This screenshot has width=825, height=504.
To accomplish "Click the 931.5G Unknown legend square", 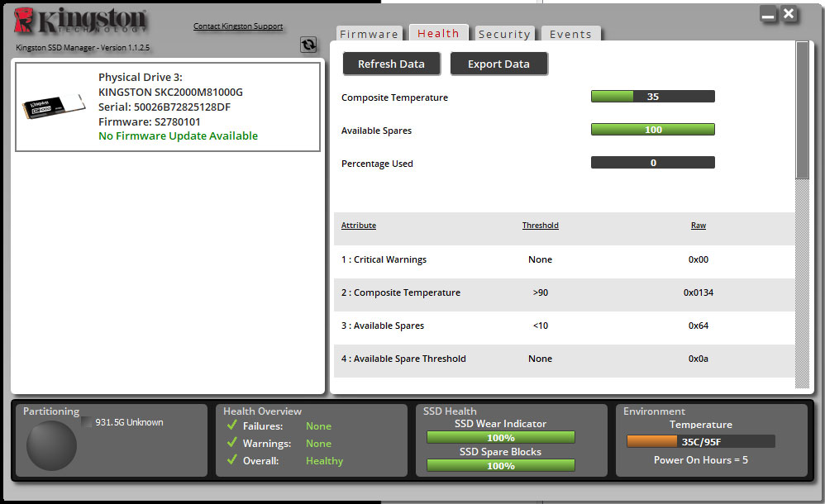I will (x=87, y=422).
